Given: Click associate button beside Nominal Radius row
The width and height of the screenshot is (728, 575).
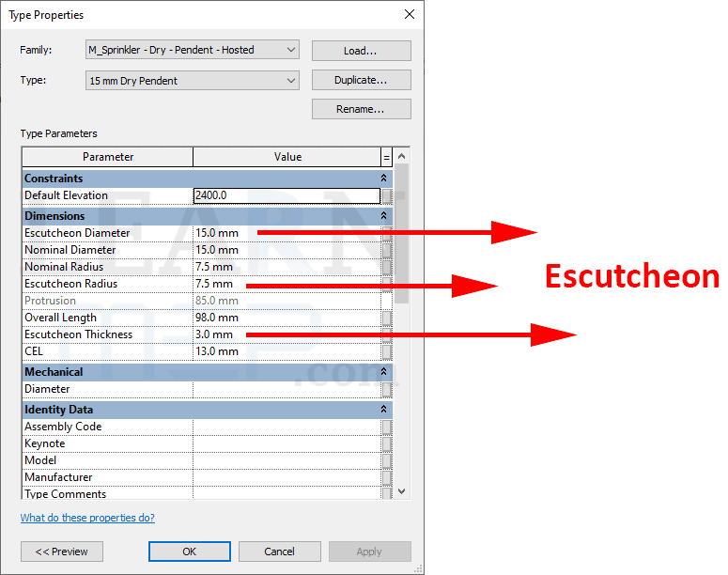Looking at the screenshot, I should pos(387,267).
